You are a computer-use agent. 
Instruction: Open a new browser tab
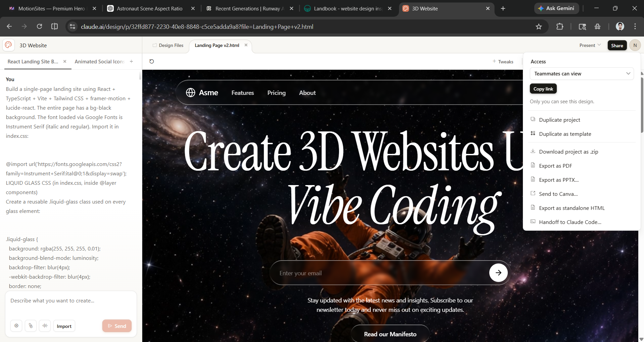503,8
